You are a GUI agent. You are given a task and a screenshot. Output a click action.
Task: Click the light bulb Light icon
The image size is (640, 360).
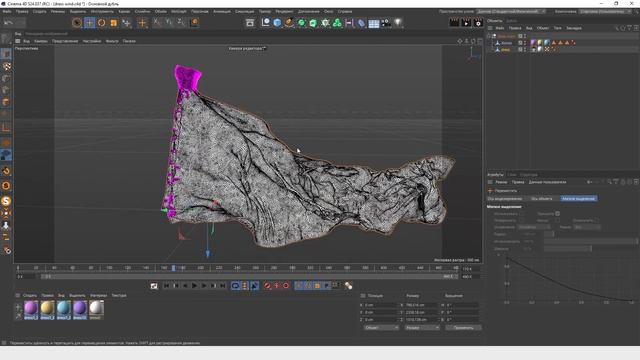click(x=398, y=23)
